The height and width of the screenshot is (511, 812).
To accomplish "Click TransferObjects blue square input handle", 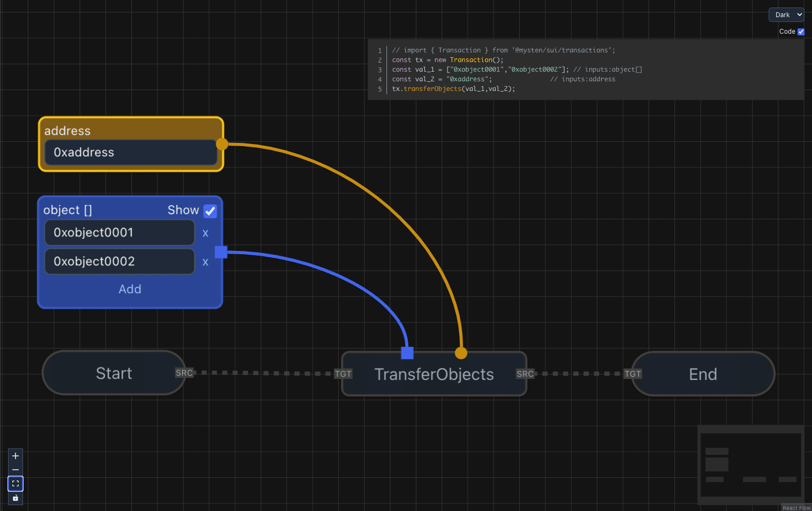I will 407,353.
